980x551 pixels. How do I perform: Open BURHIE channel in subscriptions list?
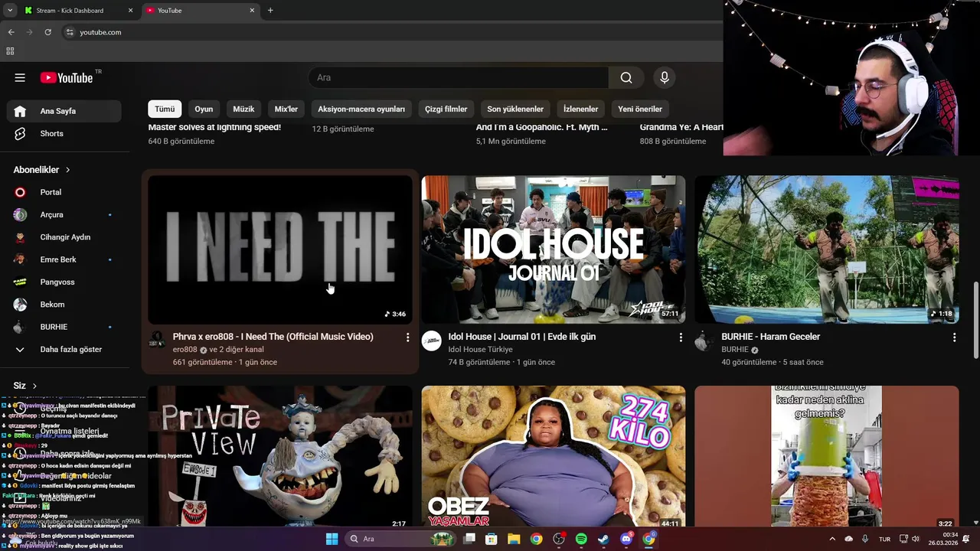[x=64, y=327]
